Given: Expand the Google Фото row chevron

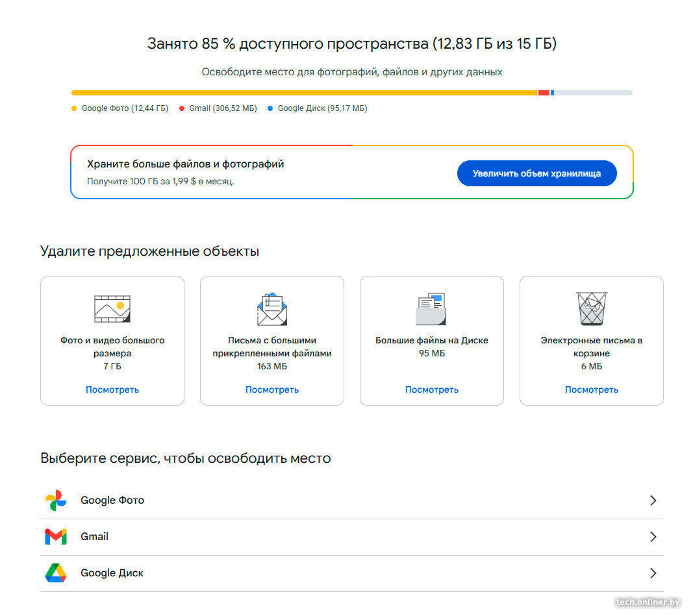Looking at the screenshot, I should point(653,500).
